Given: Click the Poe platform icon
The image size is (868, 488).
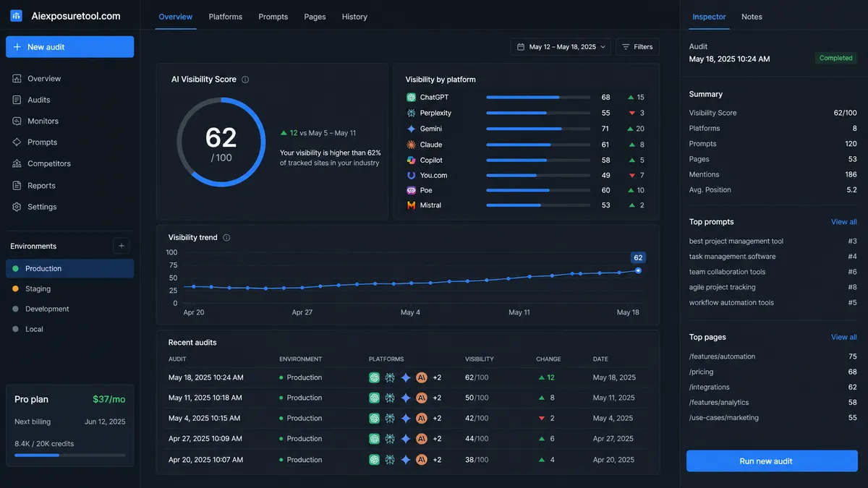Looking at the screenshot, I should pyautogui.click(x=412, y=190).
